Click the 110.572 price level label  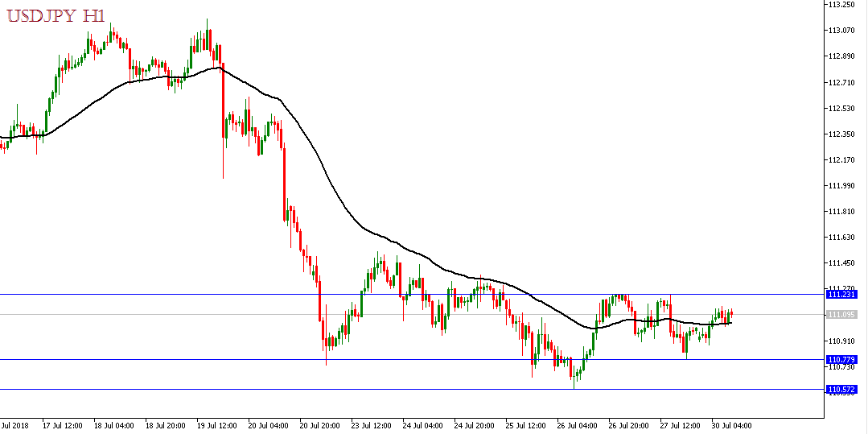[841, 390]
